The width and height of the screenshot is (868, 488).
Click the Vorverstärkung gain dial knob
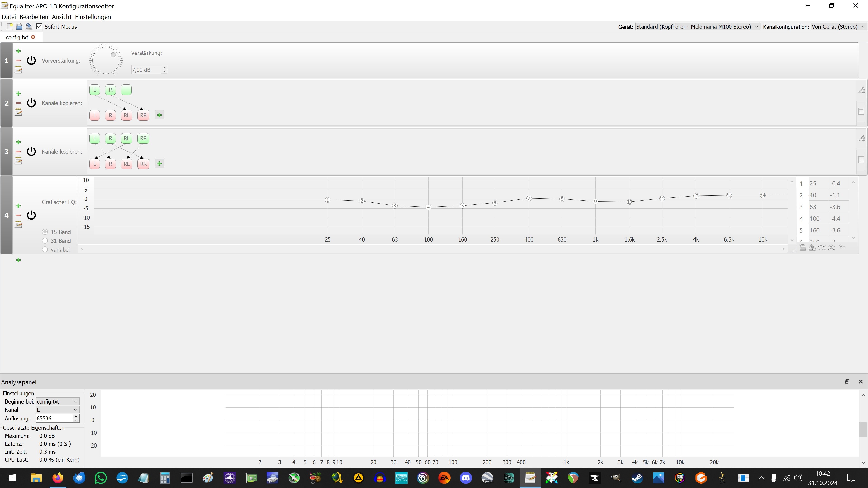pyautogui.click(x=106, y=61)
